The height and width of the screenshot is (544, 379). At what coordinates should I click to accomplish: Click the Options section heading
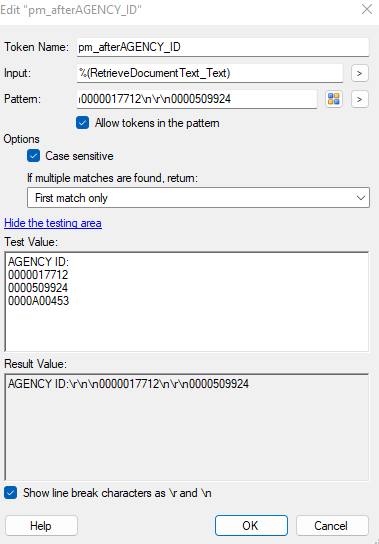click(22, 139)
